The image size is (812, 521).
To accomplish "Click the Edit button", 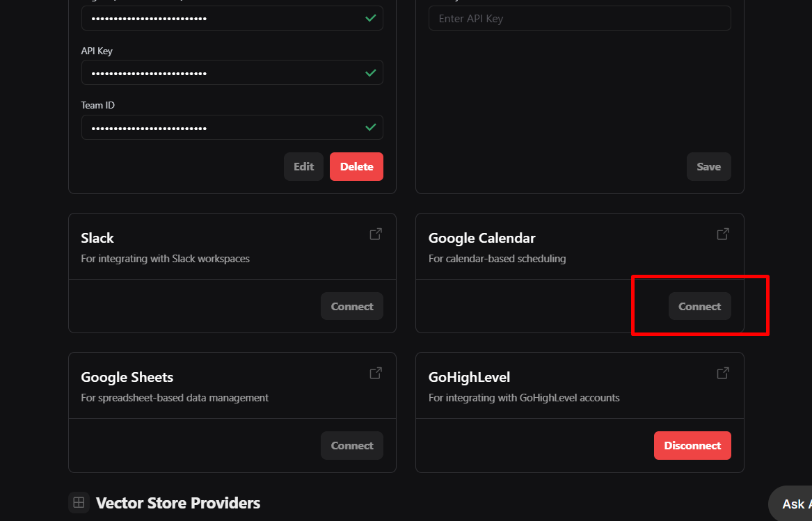I will [x=303, y=167].
